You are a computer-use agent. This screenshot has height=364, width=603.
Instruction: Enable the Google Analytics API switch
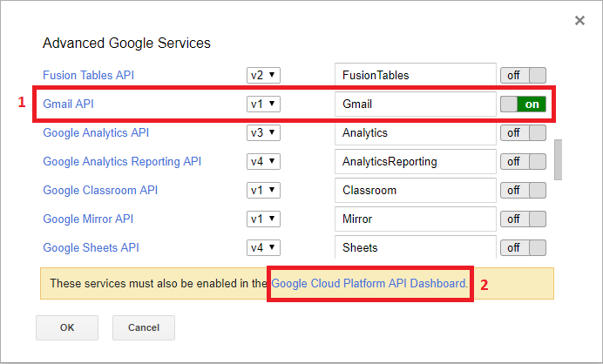523,133
